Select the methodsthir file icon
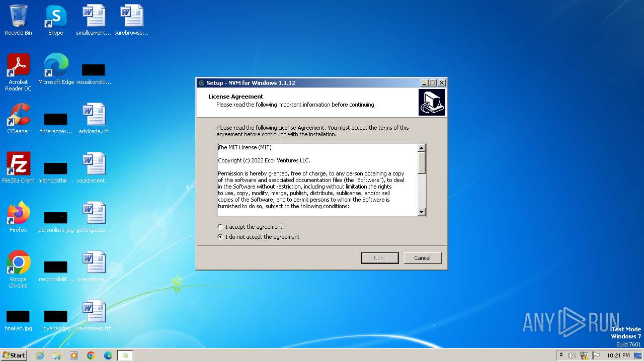 click(56, 172)
